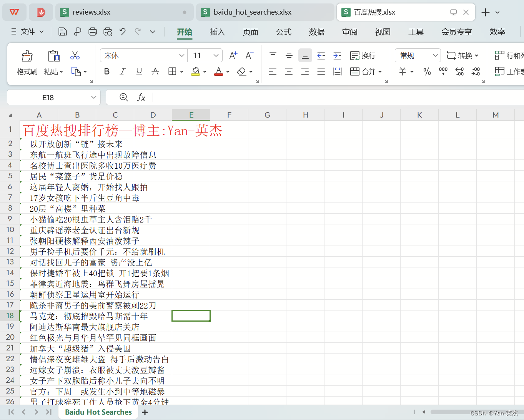Toggle Strikethrough formatting
Screen dimensions: 524x420
pos(155,71)
